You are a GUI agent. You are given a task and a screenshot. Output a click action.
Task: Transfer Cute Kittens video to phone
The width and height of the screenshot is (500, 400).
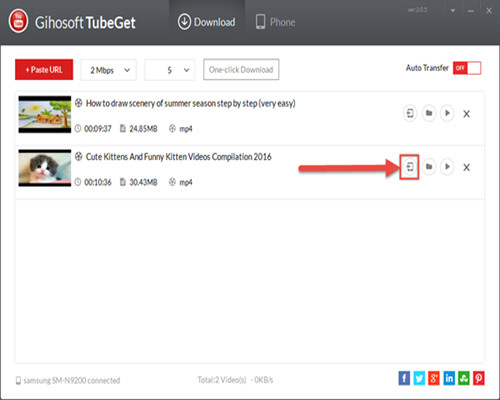tap(410, 167)
